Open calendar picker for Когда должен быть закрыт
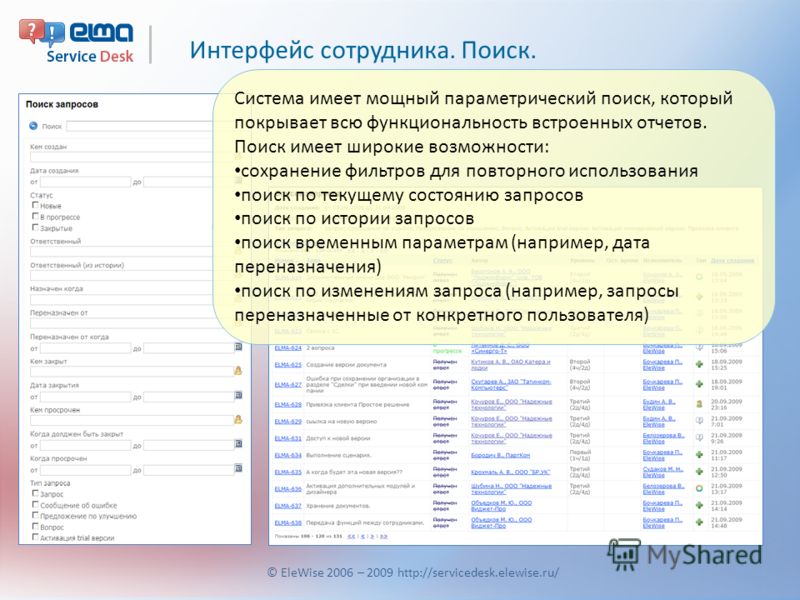 point(238,444)
